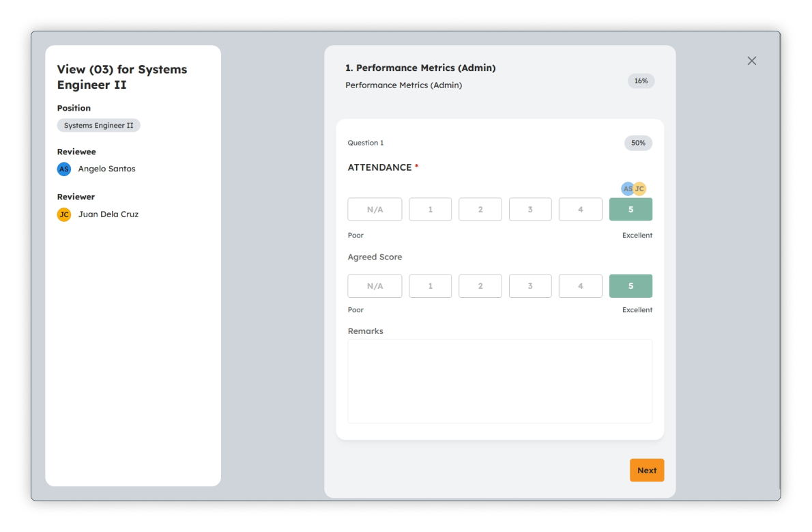Screen dimensions: 812x532
Task: Choose 4 for Agreed Score
Action: pos(580,285)
